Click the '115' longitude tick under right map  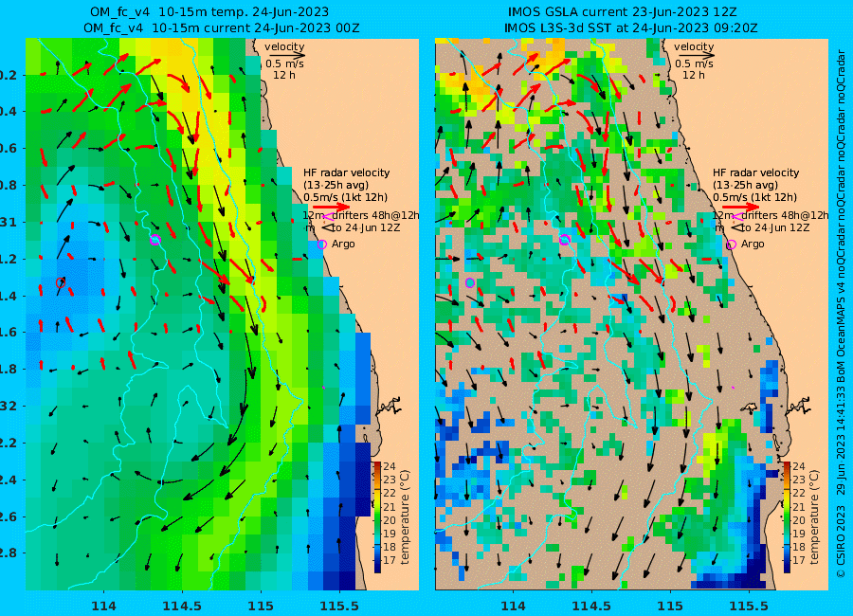(x=670, y=606)
